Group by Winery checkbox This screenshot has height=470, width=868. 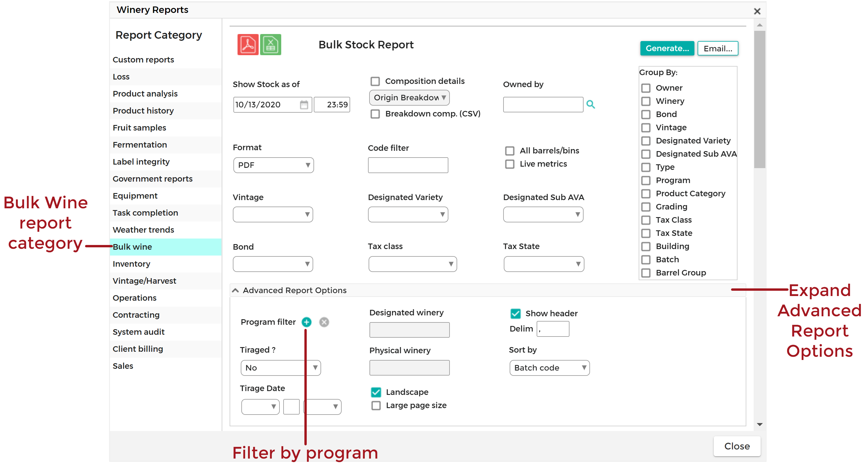click(x=646, y=101)
